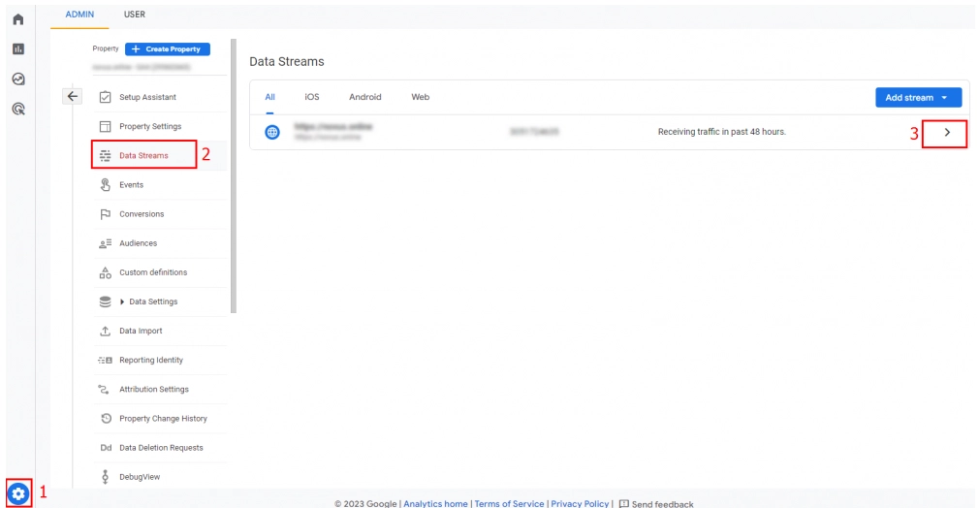
Task: Click the property menu vertical scrollbar
Action: (234, 175)
